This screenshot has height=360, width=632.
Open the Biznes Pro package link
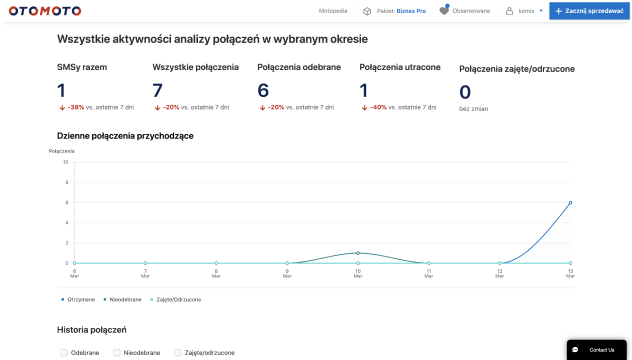click(411, 11)
